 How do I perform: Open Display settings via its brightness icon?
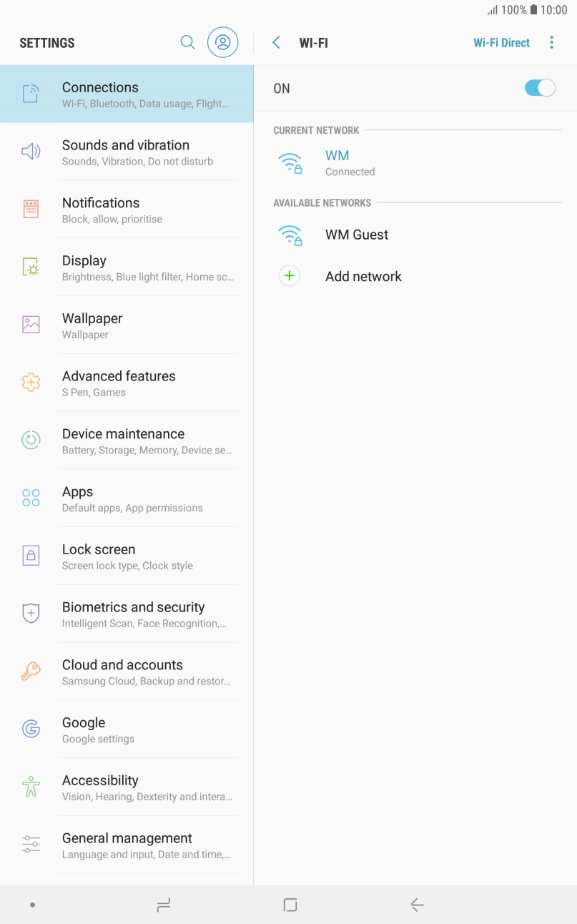coord(31,267)
